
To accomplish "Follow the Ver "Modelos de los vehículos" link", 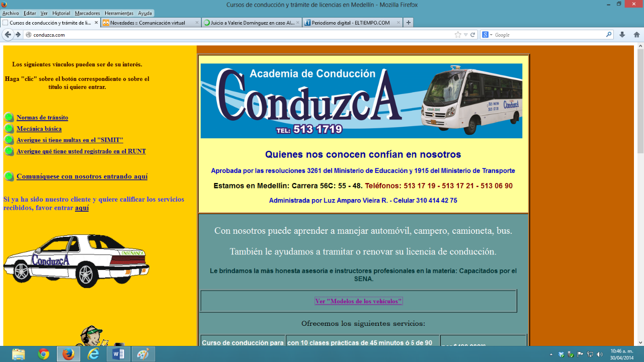I will tap(359, 301).
